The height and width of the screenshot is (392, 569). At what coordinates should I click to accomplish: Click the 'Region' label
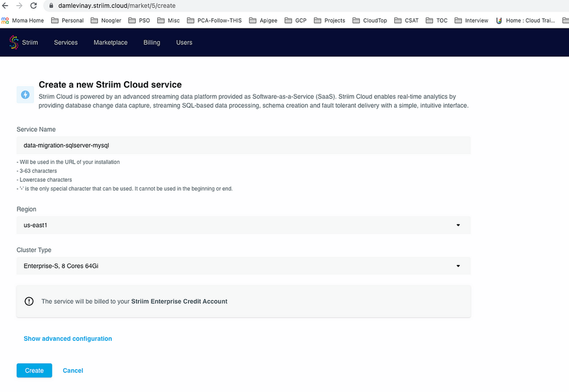pos(27,209)
